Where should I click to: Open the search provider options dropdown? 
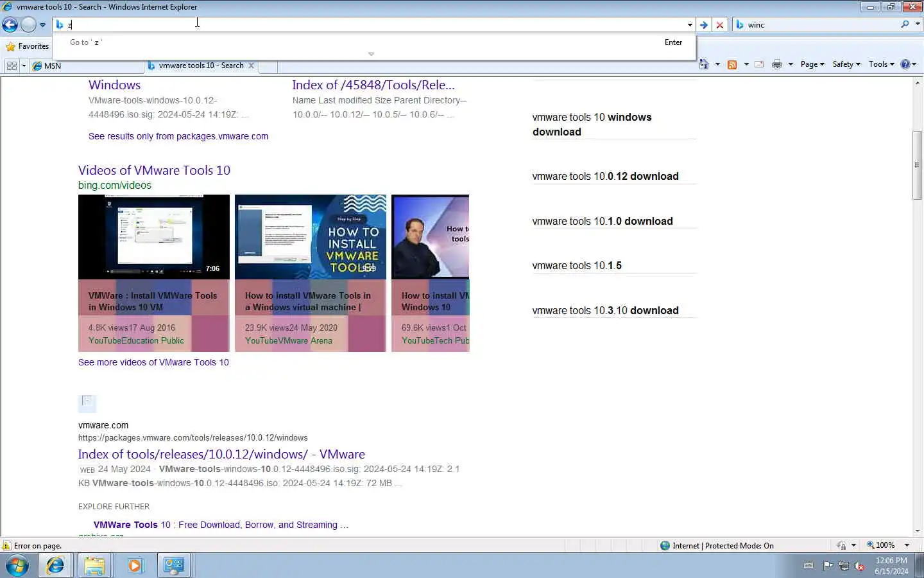[918, 24]
